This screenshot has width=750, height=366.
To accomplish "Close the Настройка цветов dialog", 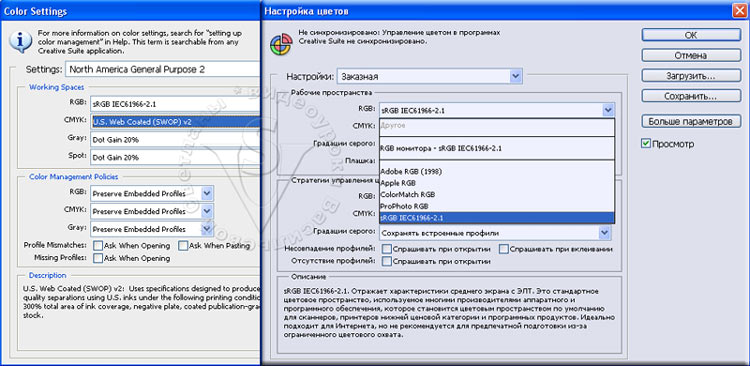I will (x=739, y=11).
